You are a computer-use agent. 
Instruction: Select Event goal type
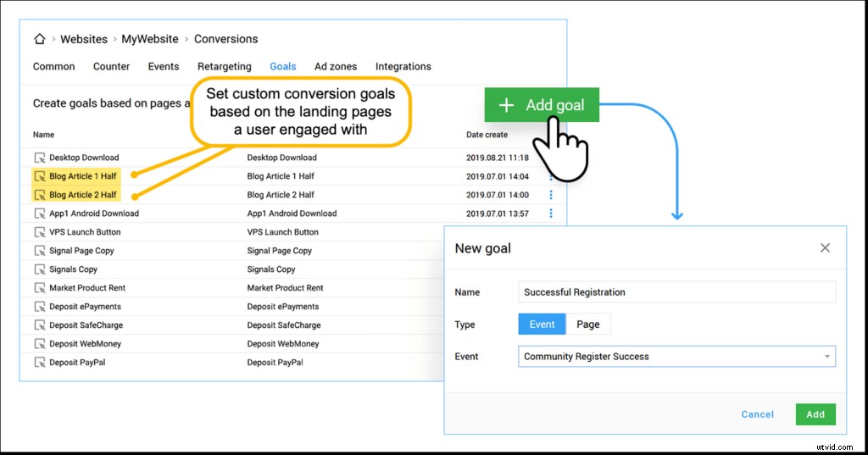(542, 325)
